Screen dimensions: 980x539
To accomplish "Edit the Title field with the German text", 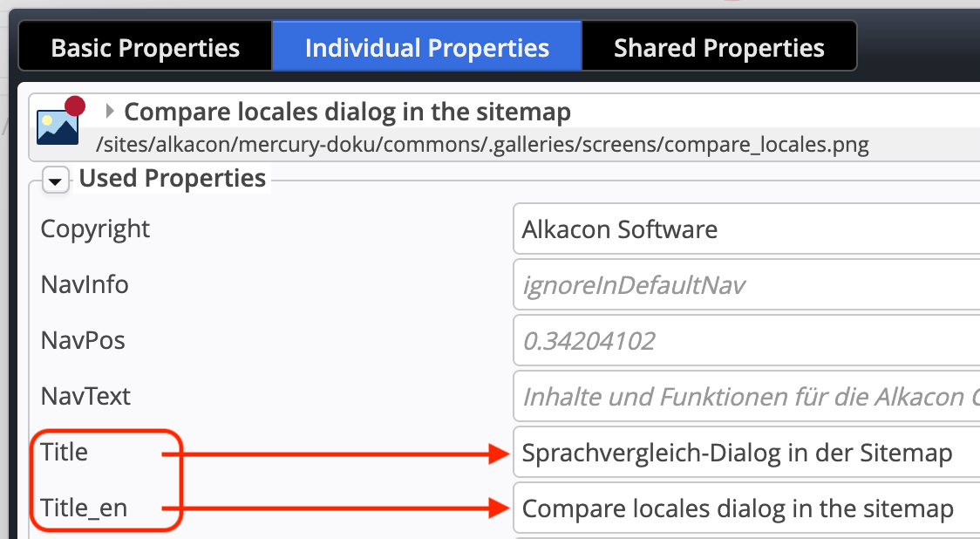I will point(745,453).
